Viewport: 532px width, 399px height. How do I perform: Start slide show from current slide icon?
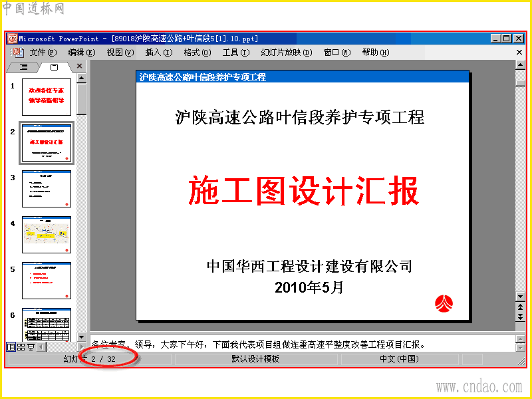tap(31, 346)
